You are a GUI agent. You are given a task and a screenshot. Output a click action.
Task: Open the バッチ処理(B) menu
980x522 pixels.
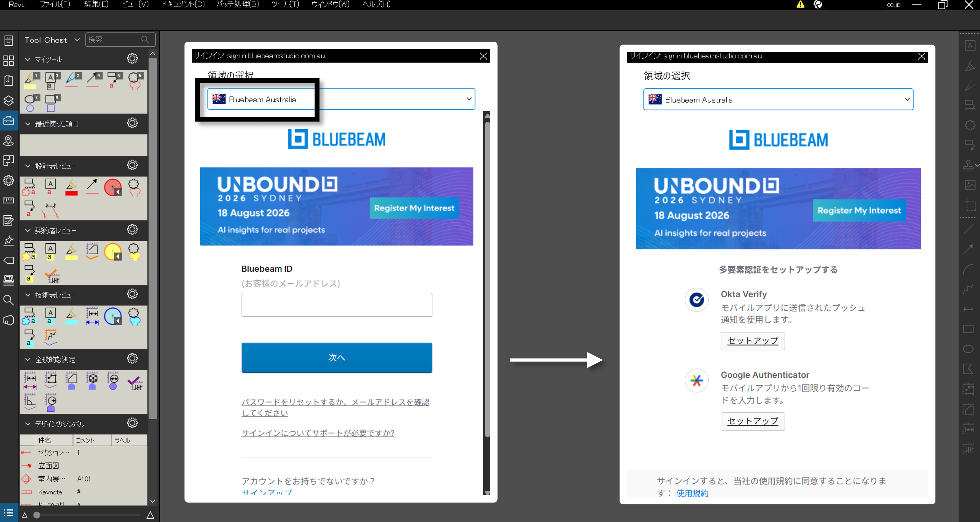(237, 5)
